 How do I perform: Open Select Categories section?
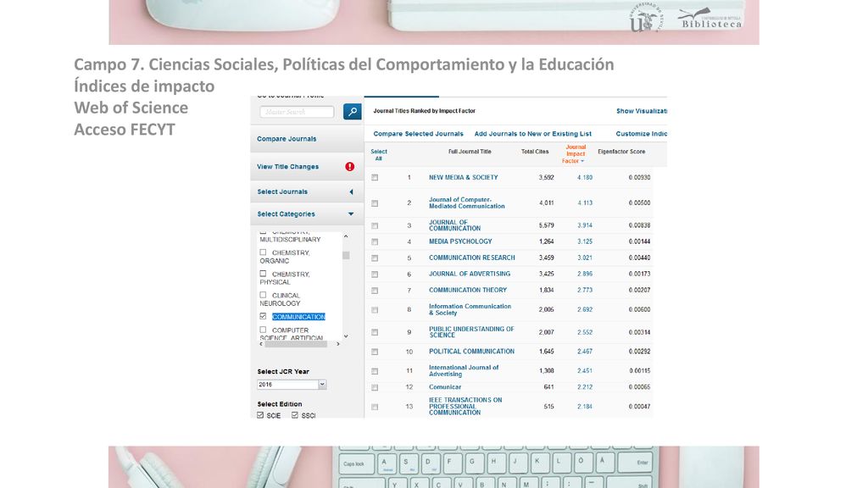click(287, 214)
